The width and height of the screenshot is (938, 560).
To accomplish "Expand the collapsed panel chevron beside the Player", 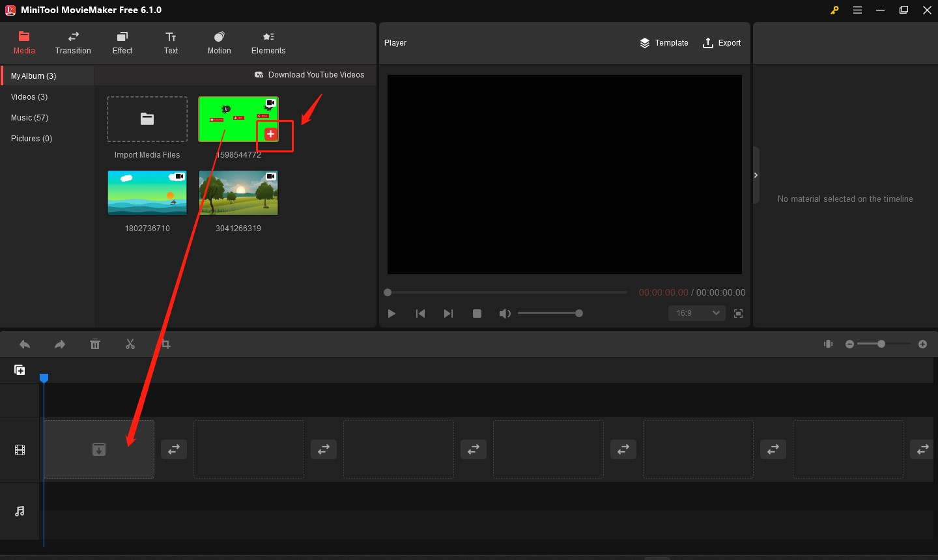I will (x=756, y=175).
